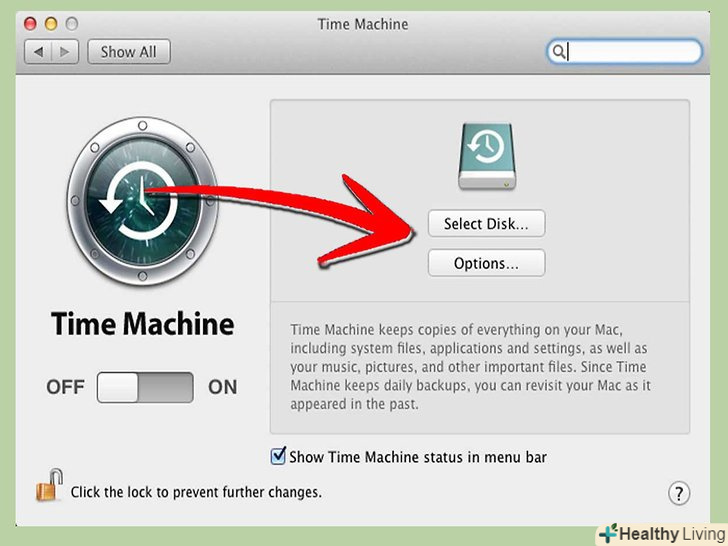Click the magnifying glass search icon
This screenshot has width=728, height=546.
coord(559,52)
